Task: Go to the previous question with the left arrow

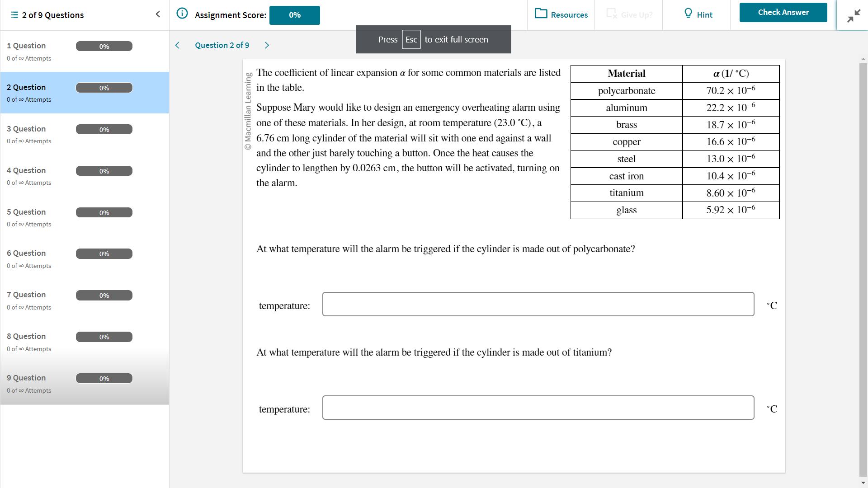Action: pyautogui.click(x=177, y=45)
